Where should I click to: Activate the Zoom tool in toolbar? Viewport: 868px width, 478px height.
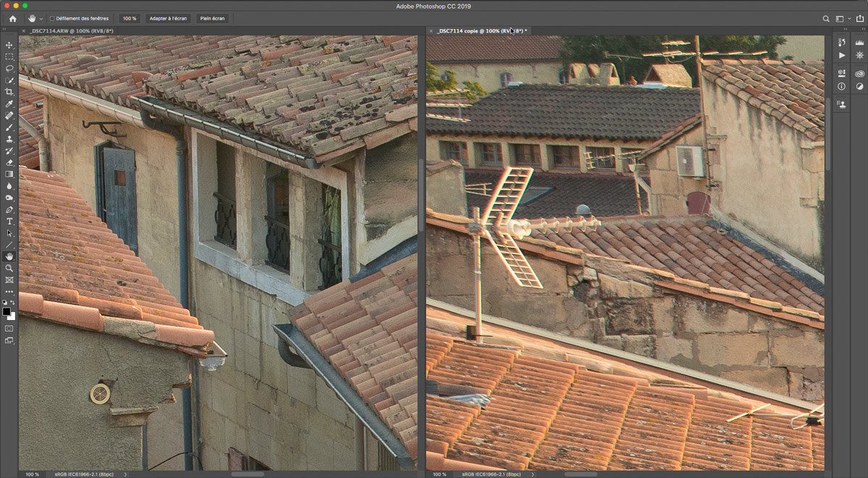9,268
